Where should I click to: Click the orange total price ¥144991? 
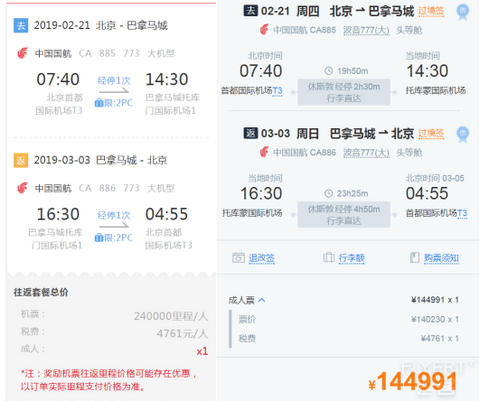(x=413, y=382)
